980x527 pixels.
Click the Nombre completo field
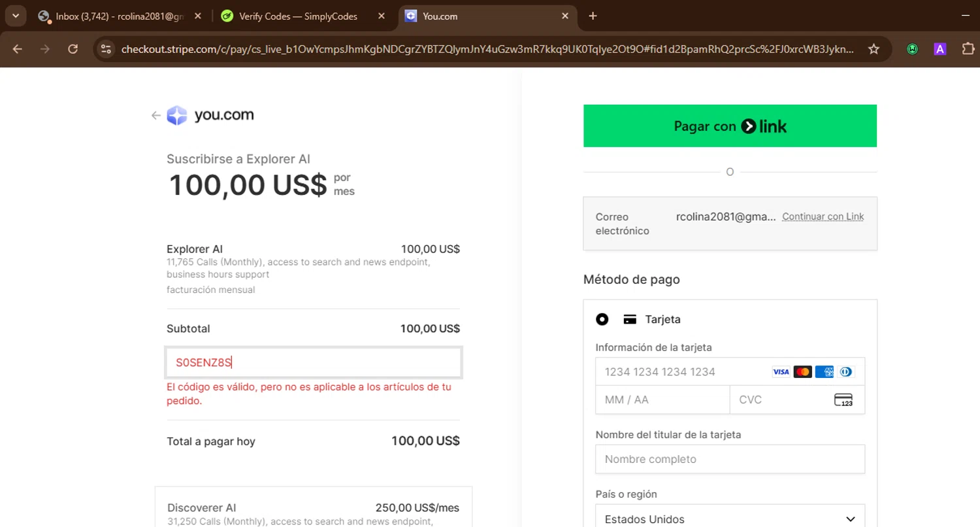pos(730,459)
